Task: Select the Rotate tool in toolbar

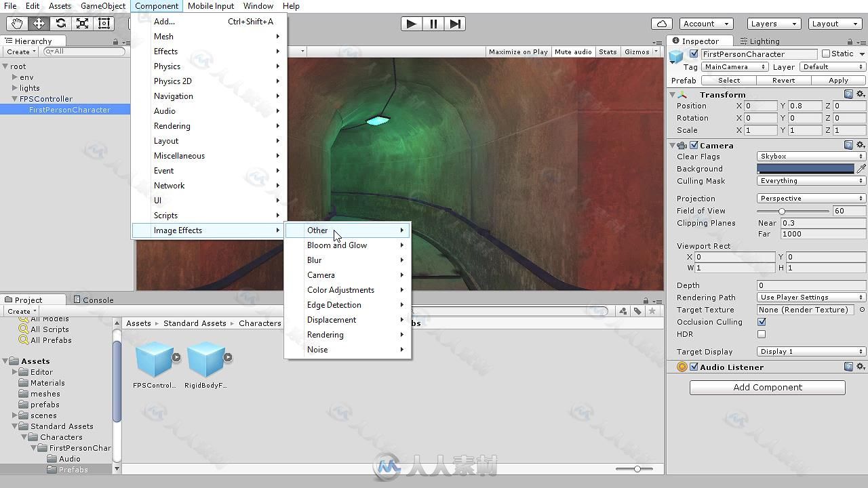Action: 60,23
